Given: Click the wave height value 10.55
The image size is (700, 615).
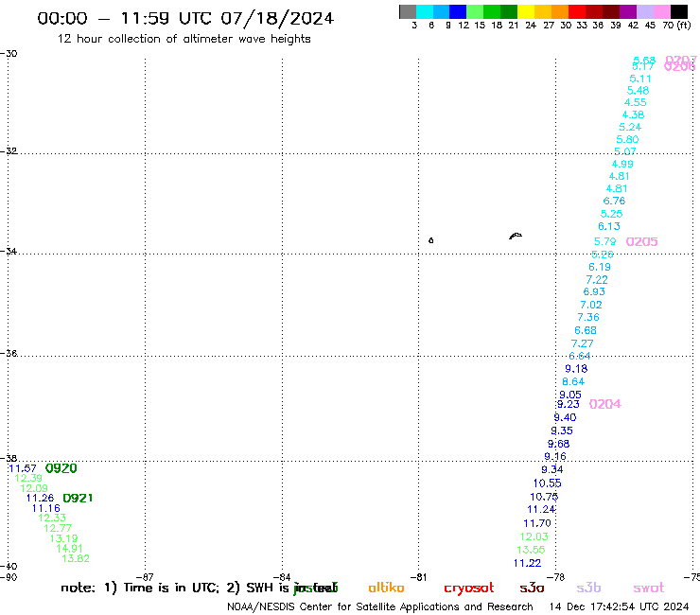Looking at the screenshot, I should click(548, 483).
